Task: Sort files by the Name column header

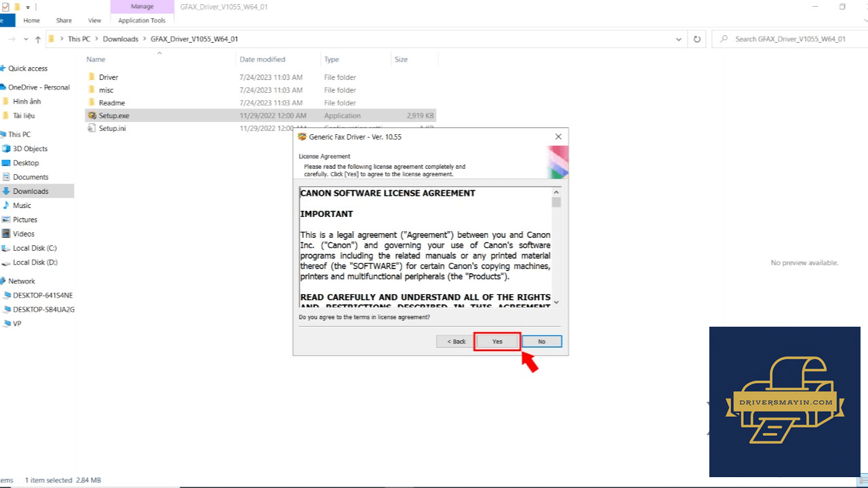Action: click(x=96, y=60)
